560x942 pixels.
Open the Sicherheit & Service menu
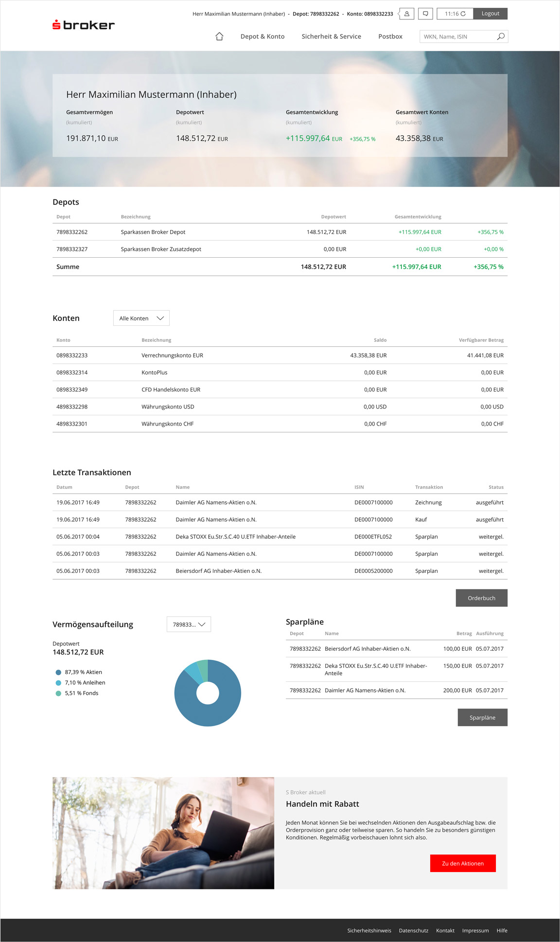pyautogui.click(x=331, y=36)
